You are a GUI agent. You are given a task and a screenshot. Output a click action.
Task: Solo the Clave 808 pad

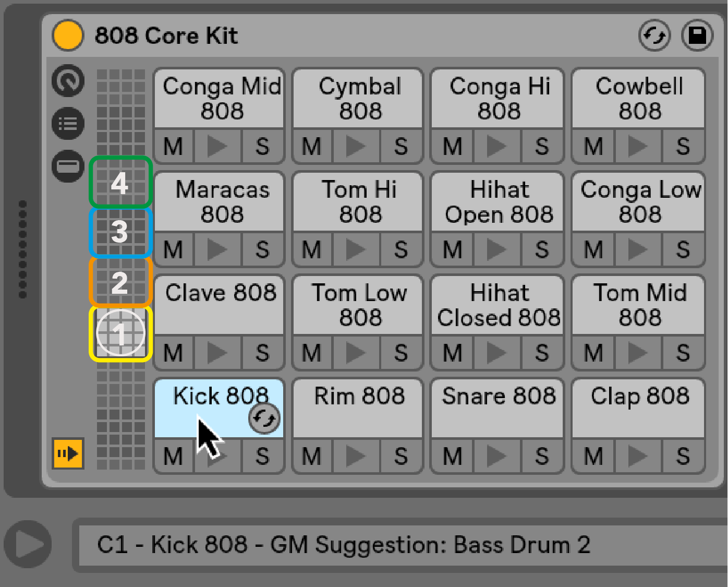(x=263, y=353)
